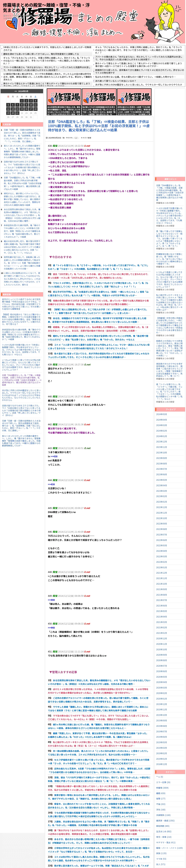Open archive 2021年12月

pyautogui.click(x=161, y=573)
